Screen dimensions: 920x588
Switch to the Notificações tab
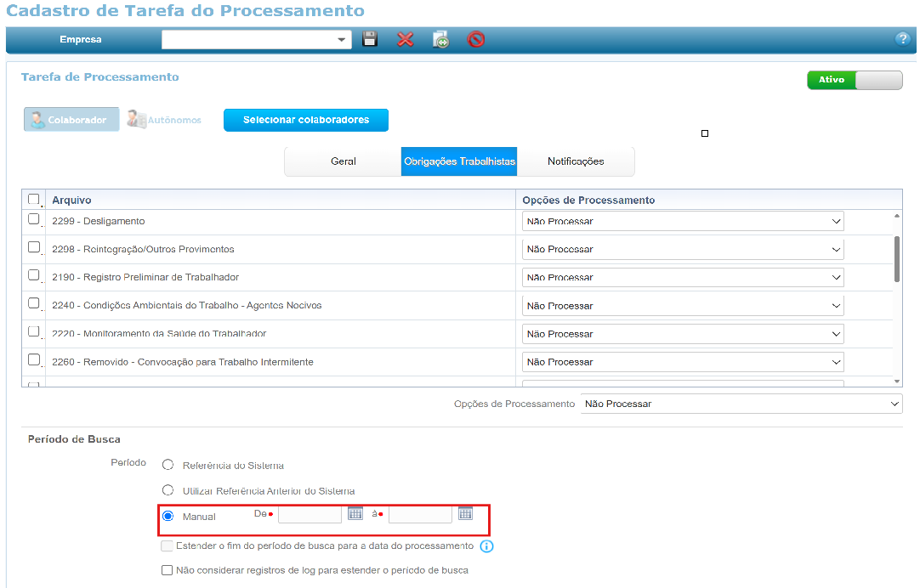coord(576,161)
